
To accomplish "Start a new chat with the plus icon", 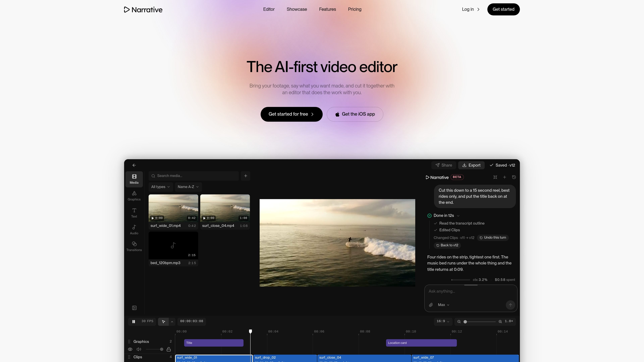I will coord(504,177).
